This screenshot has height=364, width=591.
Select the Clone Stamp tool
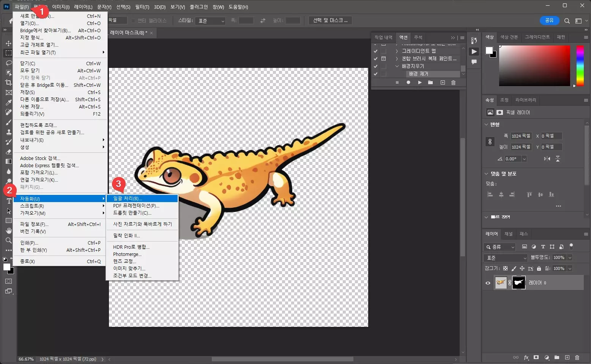(8, 132)
